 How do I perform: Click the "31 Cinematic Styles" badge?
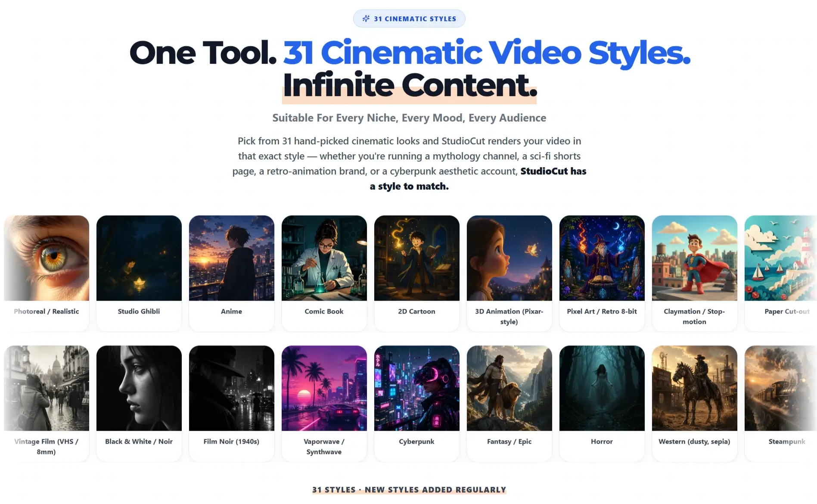coord(409,19)
